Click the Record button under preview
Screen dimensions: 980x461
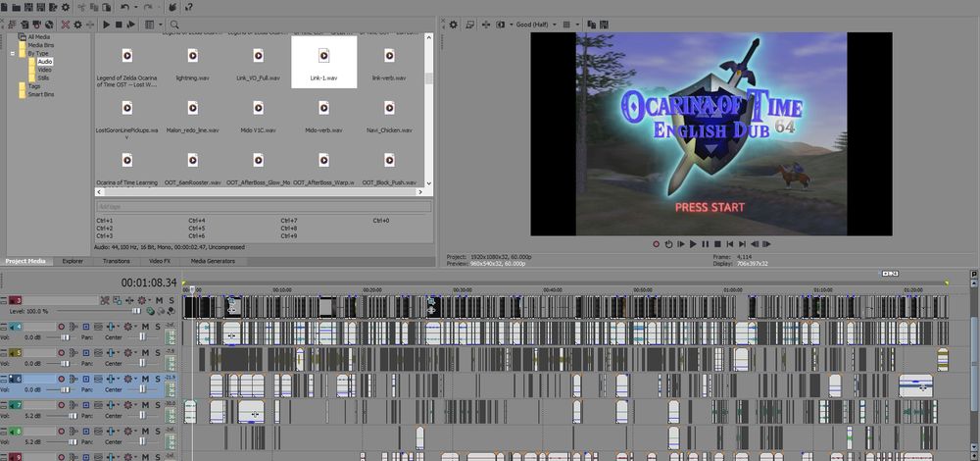click(x=656, y=244)
